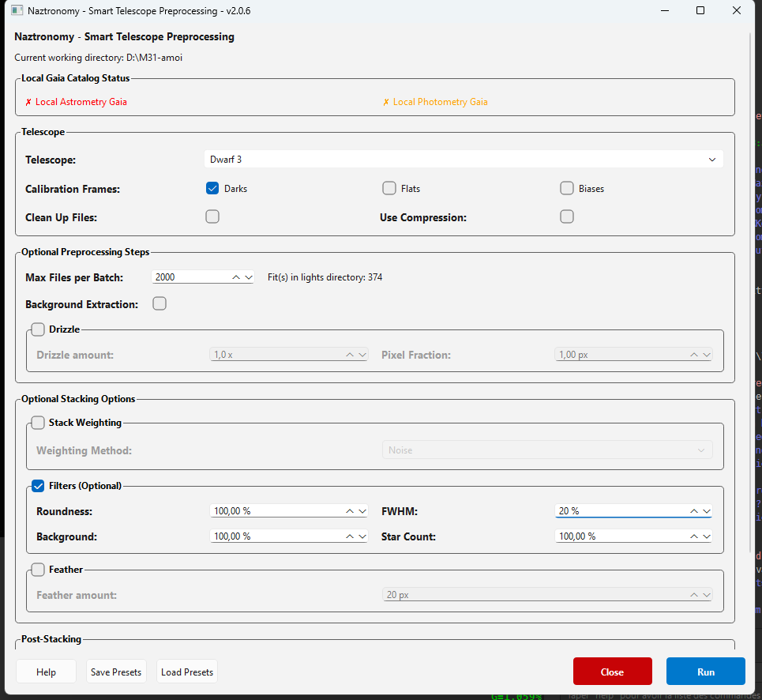Click the disabled Drizzle amount field
This screenshot has width=762, height=700.
pos(289,355)
